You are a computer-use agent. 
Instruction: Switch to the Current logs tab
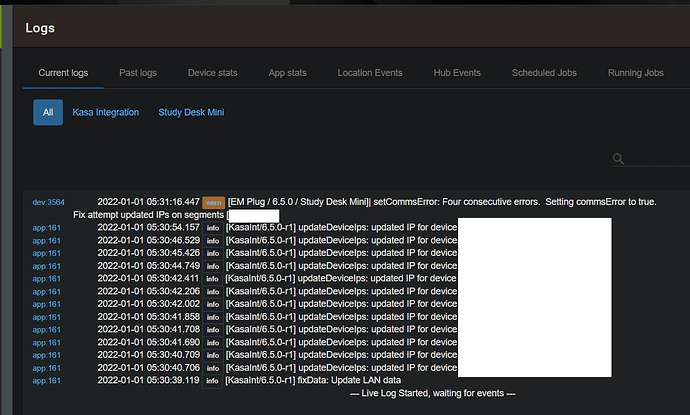pyautogui.click(x=65, y=73)
